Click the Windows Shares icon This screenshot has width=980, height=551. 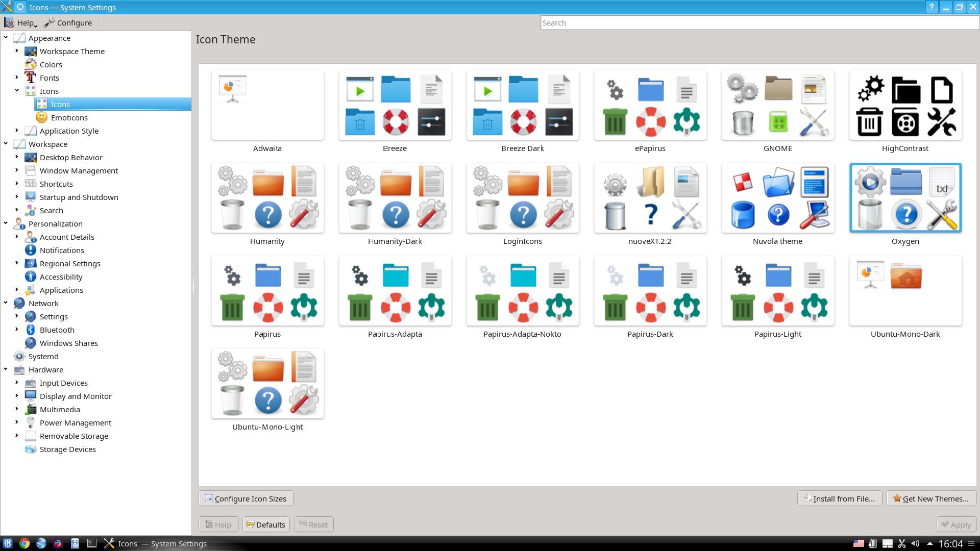(x=31, y=343)
